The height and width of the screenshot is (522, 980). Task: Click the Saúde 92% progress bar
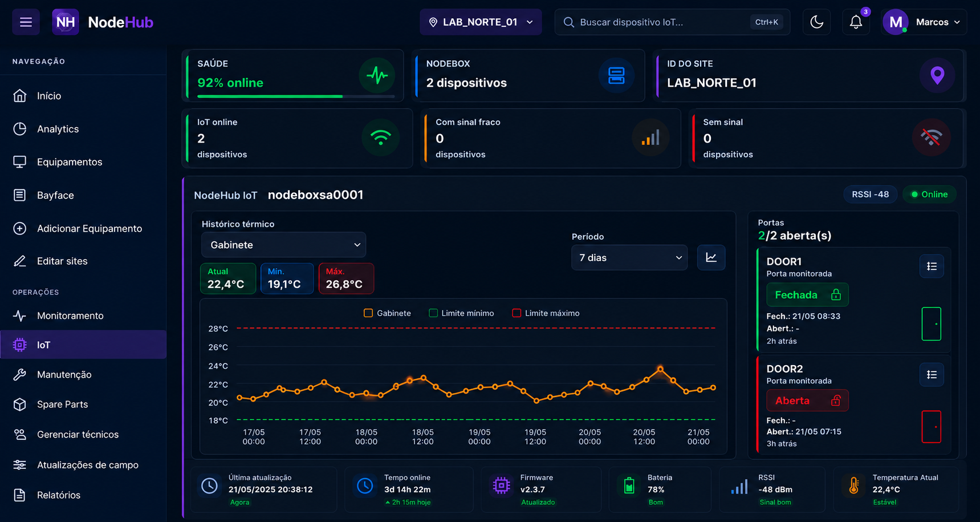point(296,96)
